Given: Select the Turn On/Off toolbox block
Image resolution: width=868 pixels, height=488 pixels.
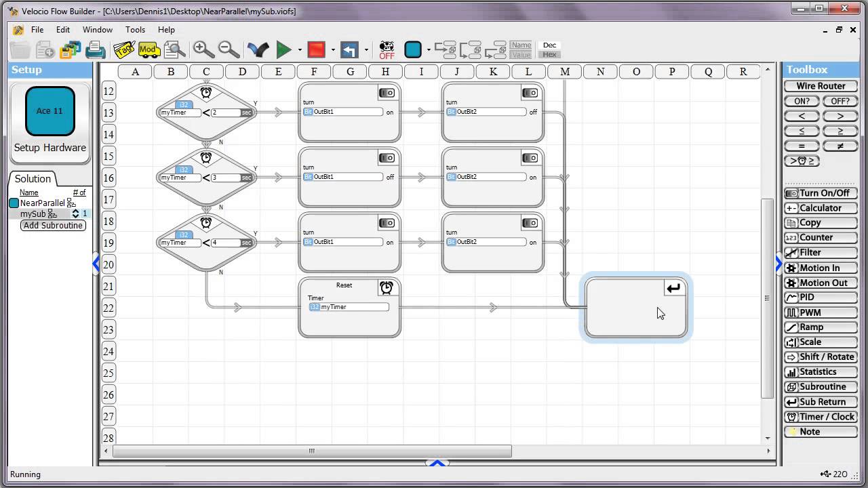Looking at the screenshot, I should tap(821, 193).
